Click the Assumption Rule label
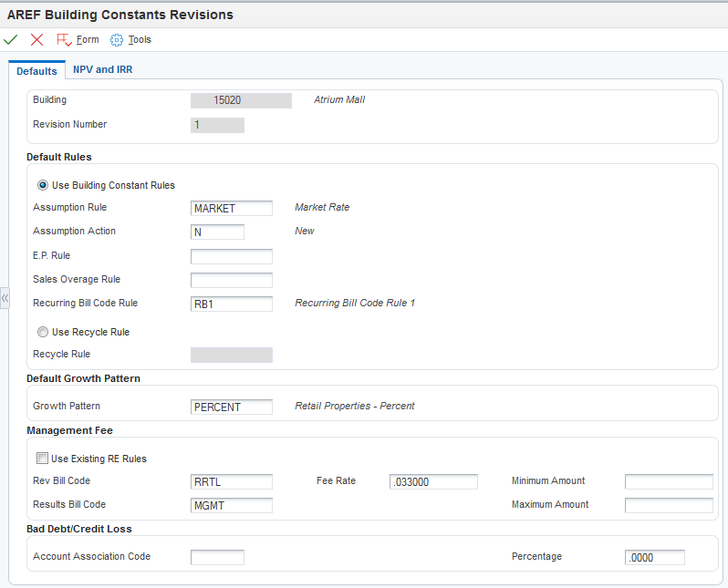 (69, 208)
